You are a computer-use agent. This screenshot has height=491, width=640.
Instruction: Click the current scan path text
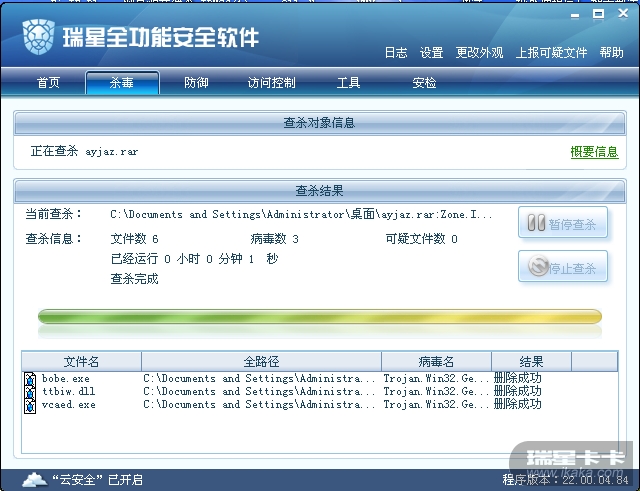pyautogui.click(x=301, y=214)
